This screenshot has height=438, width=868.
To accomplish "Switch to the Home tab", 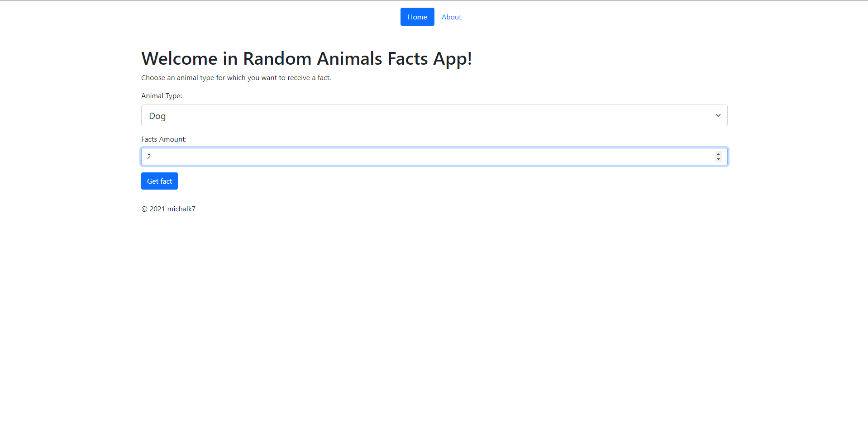I will coord(416,17).
